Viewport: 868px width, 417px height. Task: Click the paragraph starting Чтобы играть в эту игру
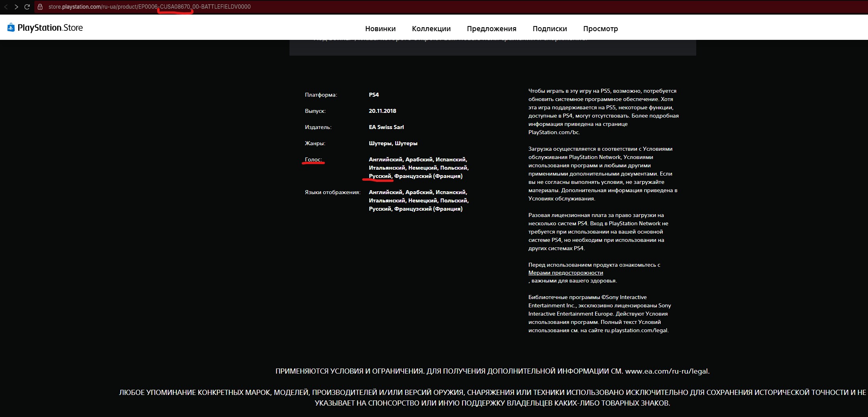[x=603, y=112]
